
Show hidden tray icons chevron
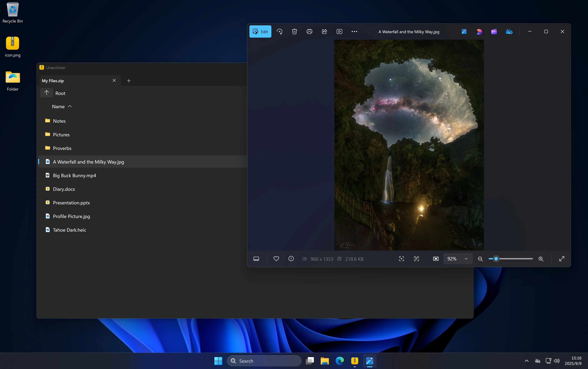tap(527, 361)
